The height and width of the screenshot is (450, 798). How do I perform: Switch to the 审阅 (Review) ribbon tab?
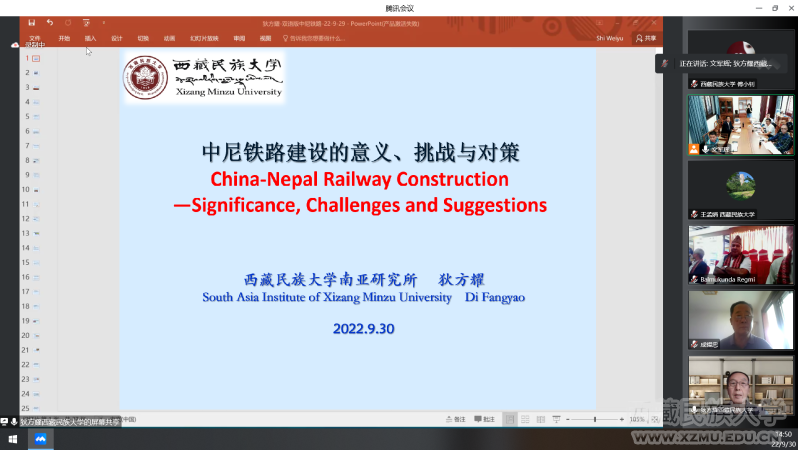click(239, 38)
